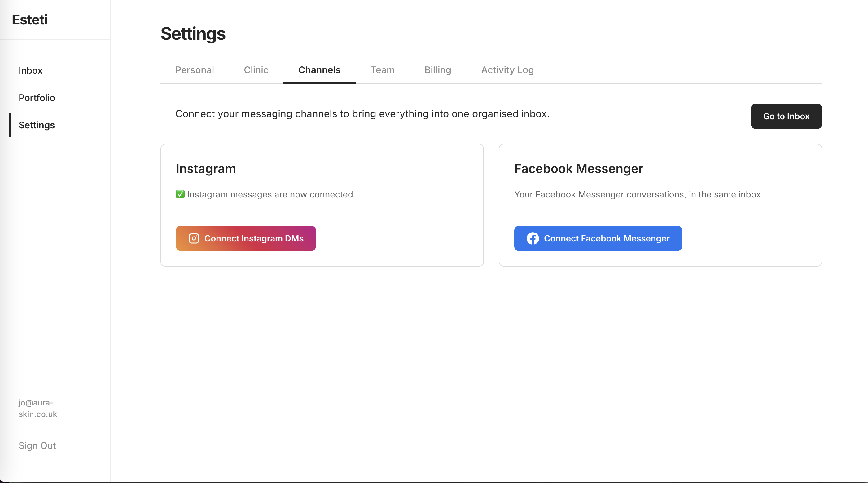View the Billing tab
Image resolution: width=868 pixels, height=483 pixels.
coord(437,70)
